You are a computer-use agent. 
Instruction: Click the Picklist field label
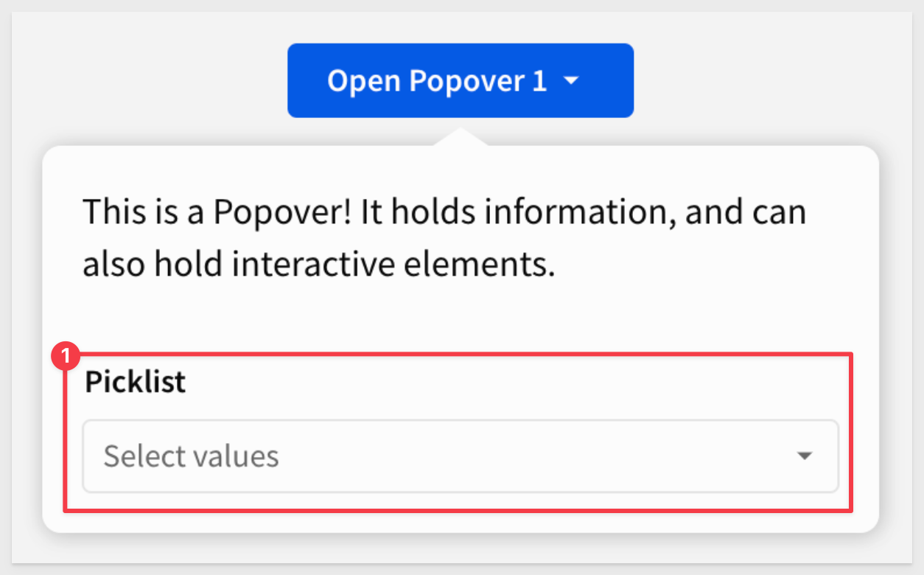pos(136,383)
